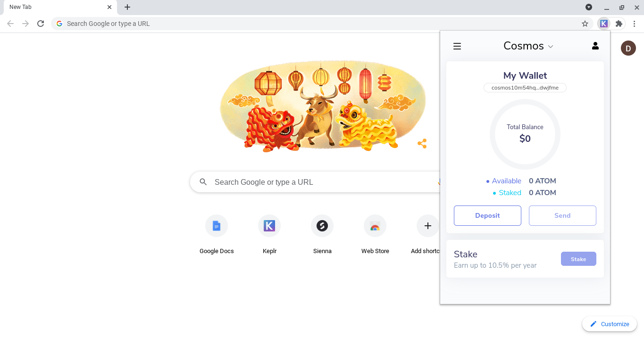Open the Web Store shortcut
Screen dimensions: 644x337
click(375, 226)
